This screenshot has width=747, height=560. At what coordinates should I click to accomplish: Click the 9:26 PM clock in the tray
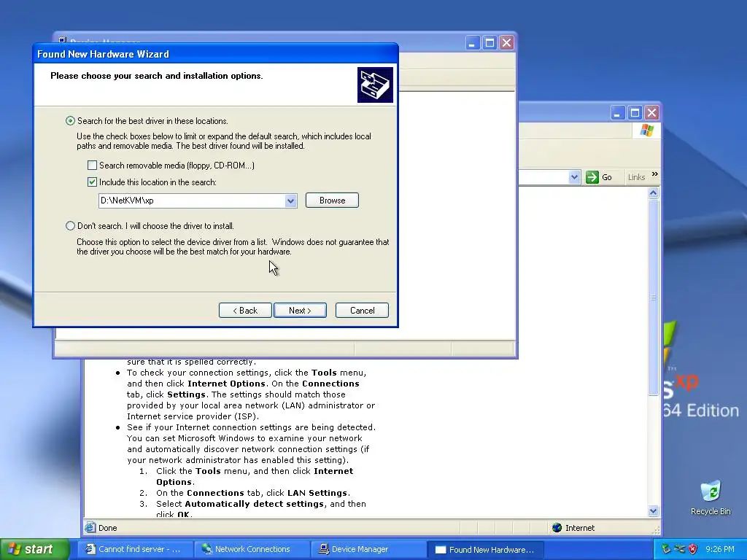(x=720, y=550)
